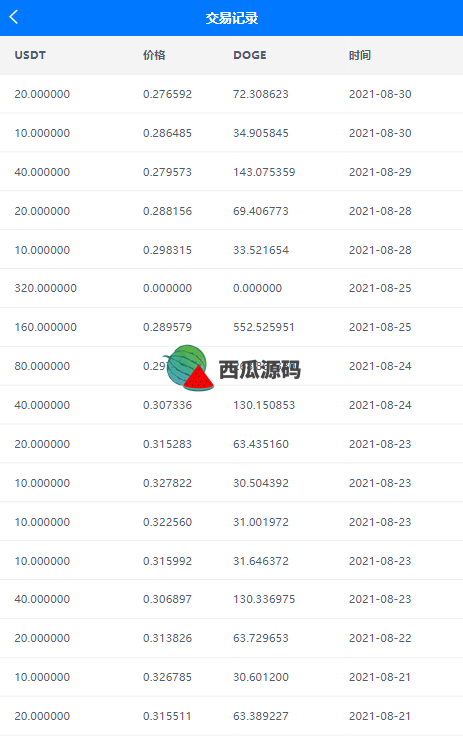Open the 72.308623 DOGE transaction row
Image resolution: width=463 pixels, height=738 pixels.
(232, 94)
